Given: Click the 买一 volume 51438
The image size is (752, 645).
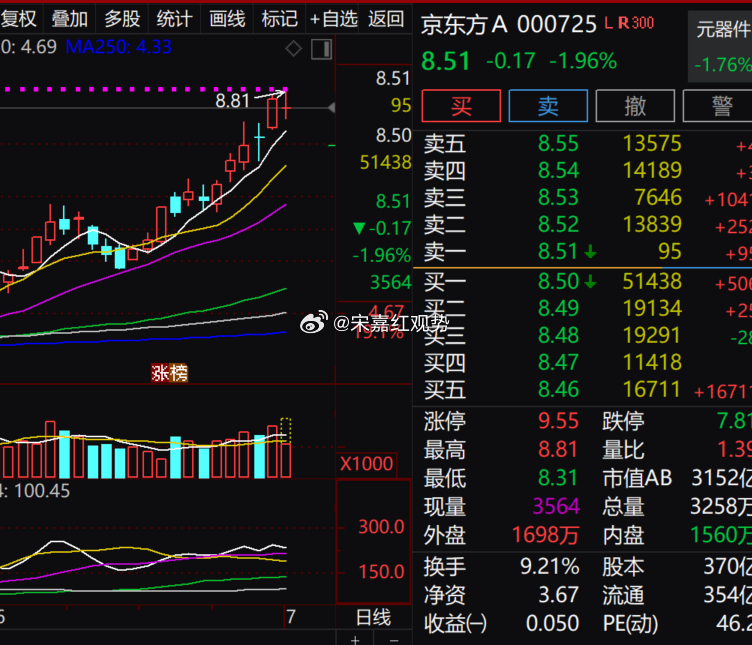Looking at the screenshot, I should click(652, 281).
